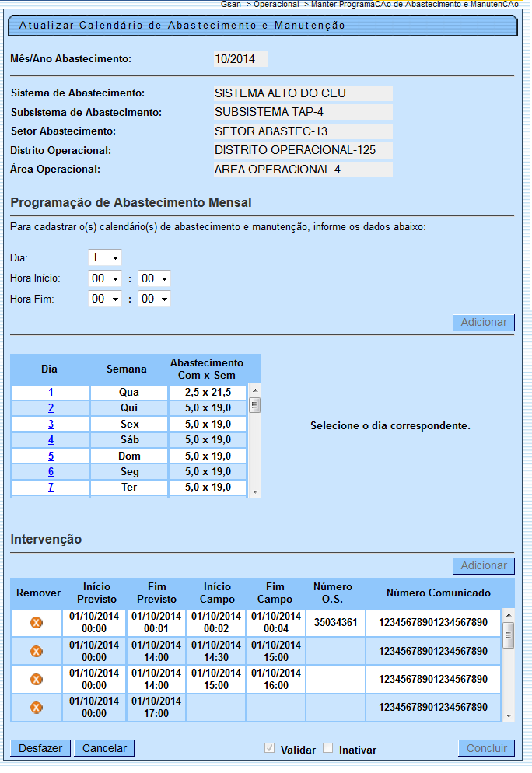This screenshot has width=532, height=773.
Task: Click the Concluir button
Action: pyautogui.click(x=486, y=748)
